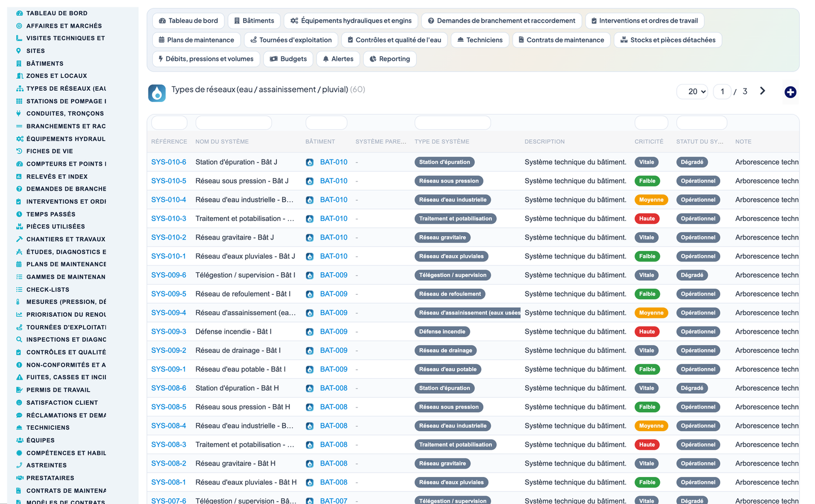Screen dimensions: 815x504
Task: Click the Stations de pompage grid icon
Action: (x=19, y=101)
